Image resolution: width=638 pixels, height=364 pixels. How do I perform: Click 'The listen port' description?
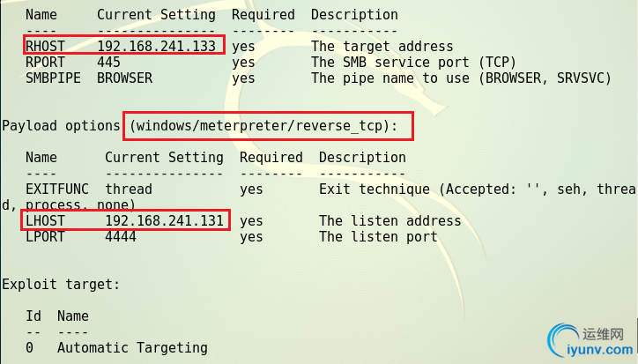point(378,237)
